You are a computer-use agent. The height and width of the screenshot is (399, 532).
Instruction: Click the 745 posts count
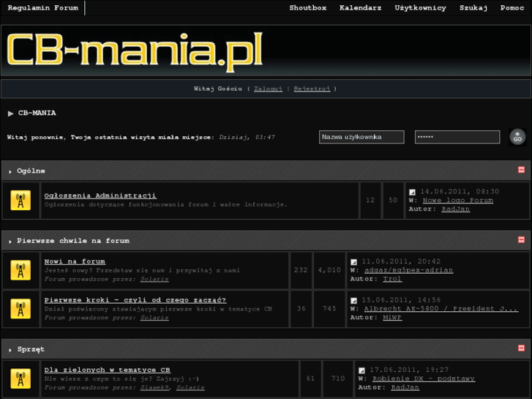[329, 309]
